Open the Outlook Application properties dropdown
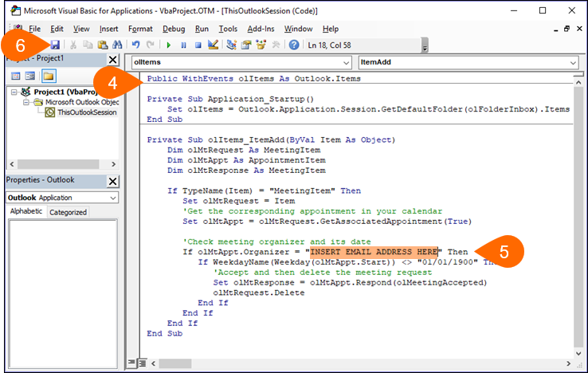 [113, 198]
